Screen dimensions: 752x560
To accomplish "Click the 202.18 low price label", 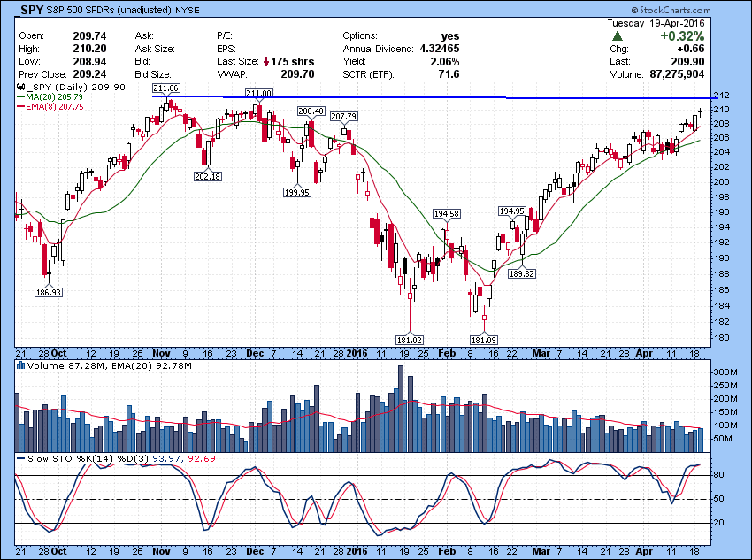I will pyautogui.click(x=208, y=176).
